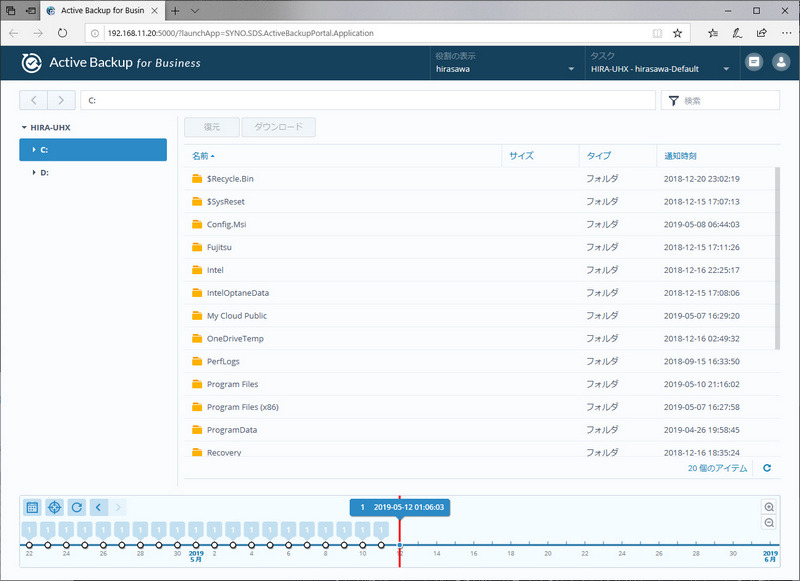Viewport: 800px width, 581px height.
Task: Select the PerfLogs folder row
Action: [480, 361]
